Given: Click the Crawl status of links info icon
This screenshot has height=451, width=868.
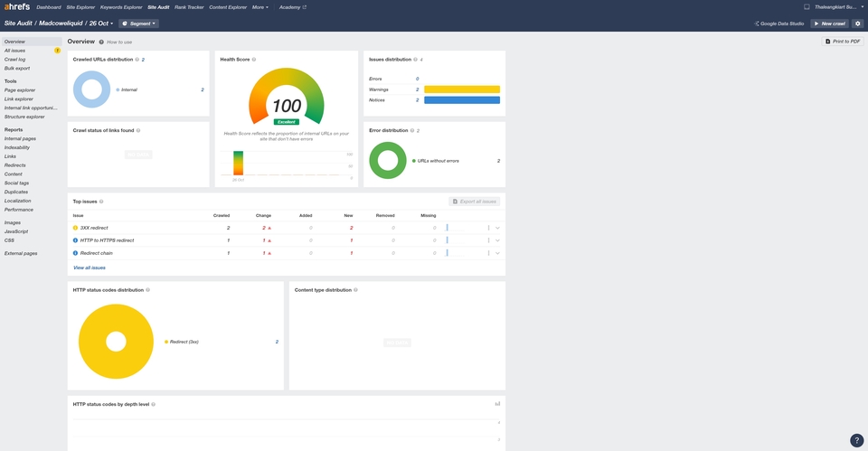Looking at the screenshot, I should [x=138, y=130].
